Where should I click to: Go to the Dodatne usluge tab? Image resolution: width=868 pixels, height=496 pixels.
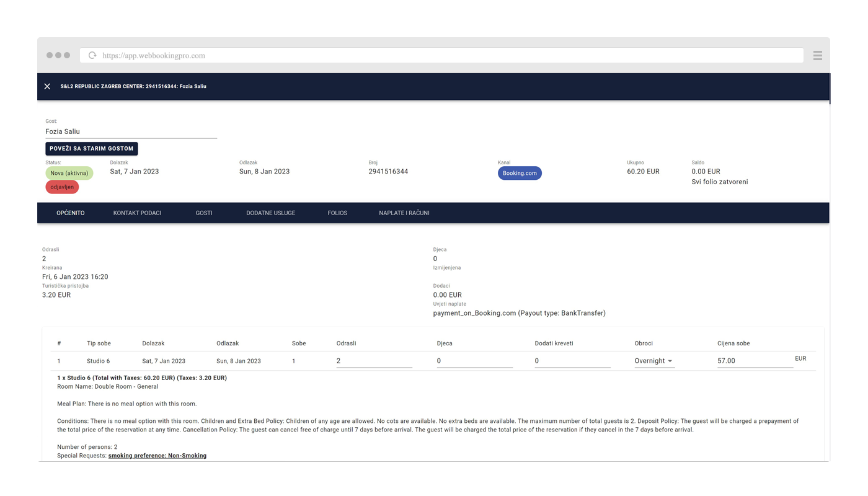[270, 213]
